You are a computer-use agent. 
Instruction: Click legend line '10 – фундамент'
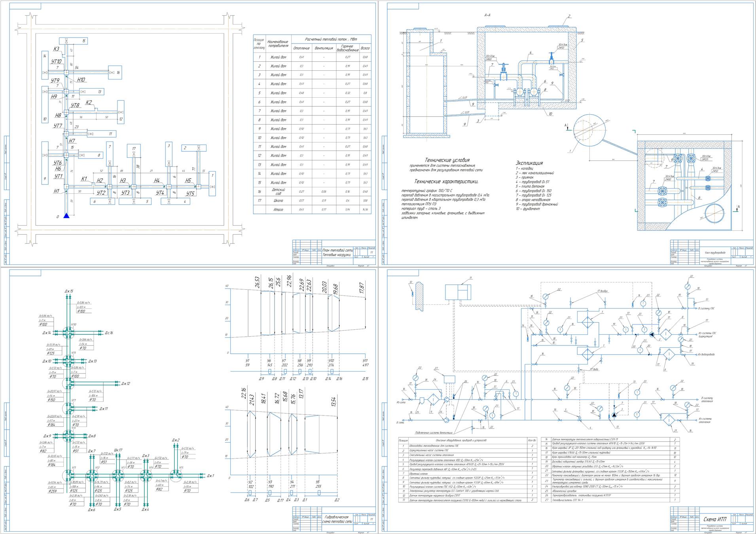(x=528, y=209)
